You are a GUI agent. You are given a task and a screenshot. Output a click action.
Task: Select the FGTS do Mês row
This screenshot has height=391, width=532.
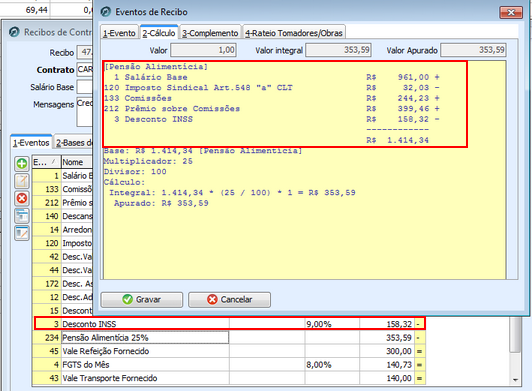pyautogui.click(x=229, y=365)
